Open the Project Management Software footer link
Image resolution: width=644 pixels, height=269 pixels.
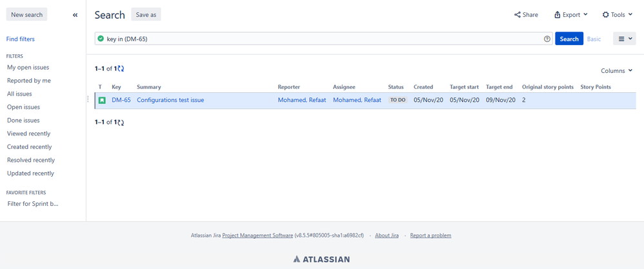click(x=257, y=235)
